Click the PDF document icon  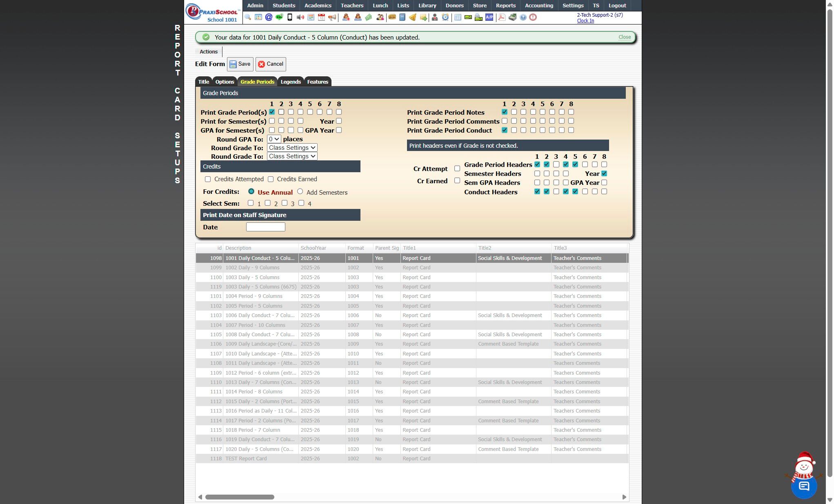click(502, 17)
